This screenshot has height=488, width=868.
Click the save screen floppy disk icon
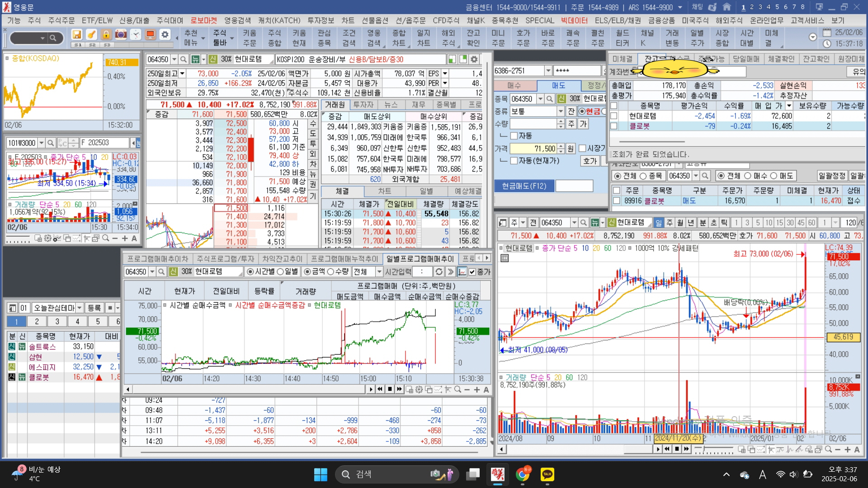tap(77, 35)
